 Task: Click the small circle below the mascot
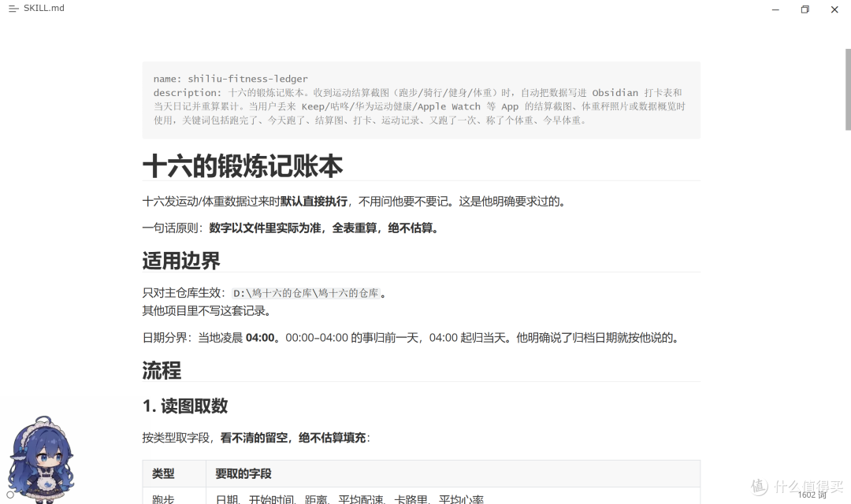coord(9,495)
